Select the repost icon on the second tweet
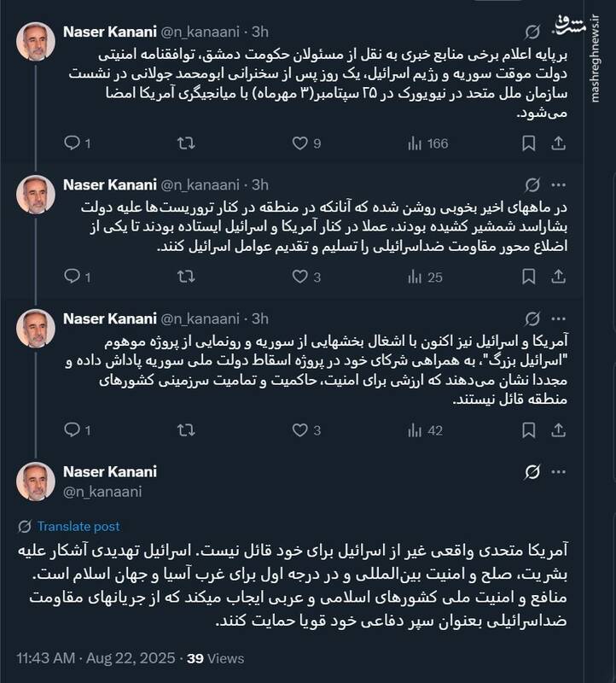The height and width of the screenshot is (683, 616). (x=188, y=276)
